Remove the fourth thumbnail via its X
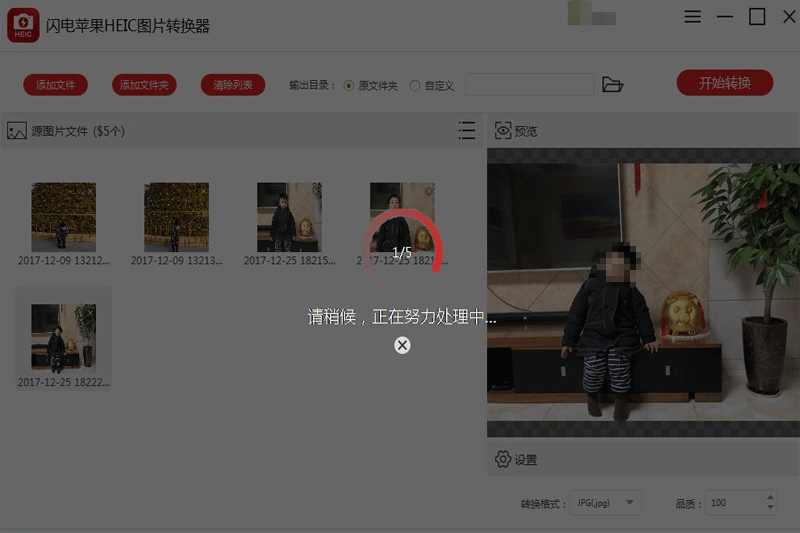 (x=429, y=191)
